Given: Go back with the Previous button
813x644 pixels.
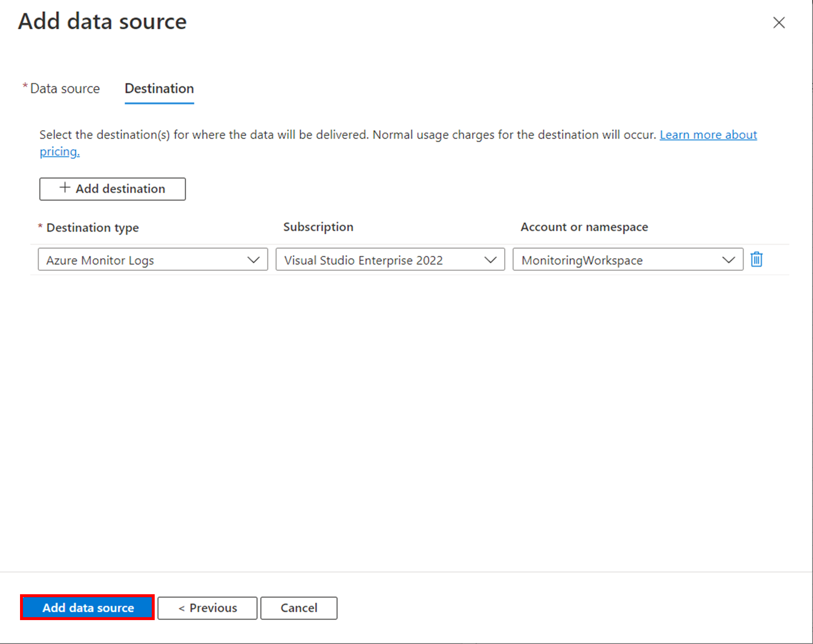Looking at the screenshot, I should click(x=207, y=608).
